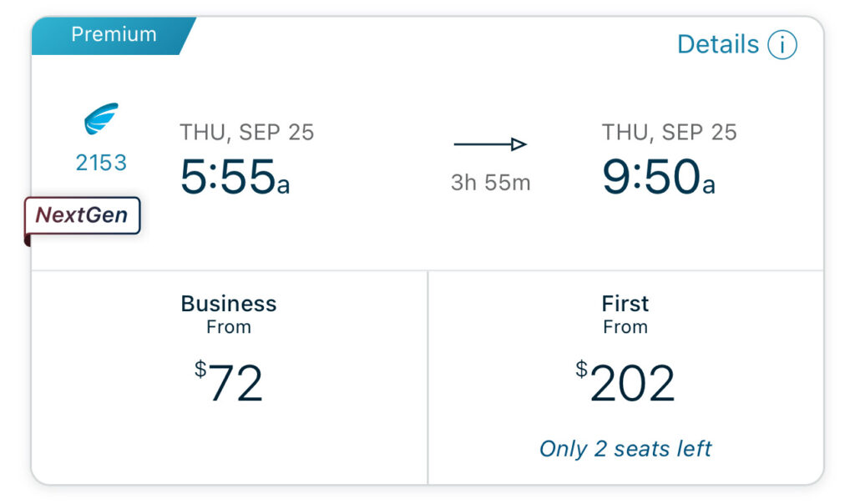Click the From label under Business

tap(229, 327)
